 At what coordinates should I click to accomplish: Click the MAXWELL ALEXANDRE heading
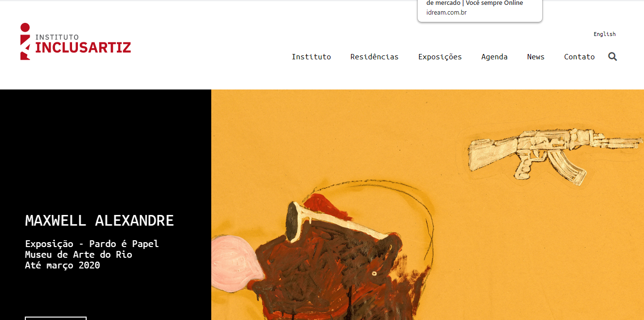99,220
